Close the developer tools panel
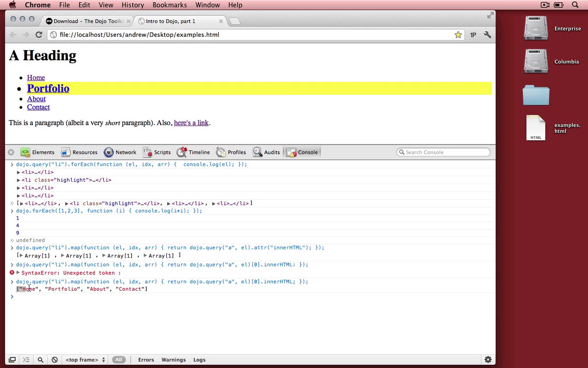The height and width of the screenshot is (368, 588). tap(11, 152)
